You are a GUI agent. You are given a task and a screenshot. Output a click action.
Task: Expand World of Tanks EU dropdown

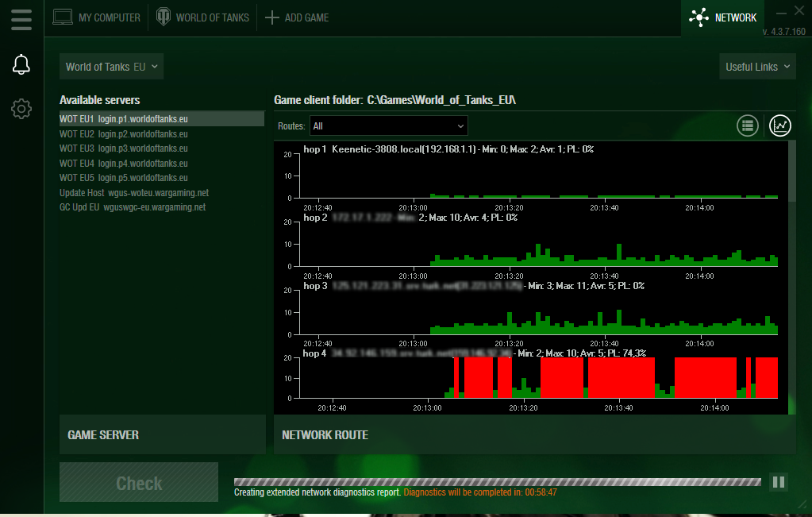111,66
